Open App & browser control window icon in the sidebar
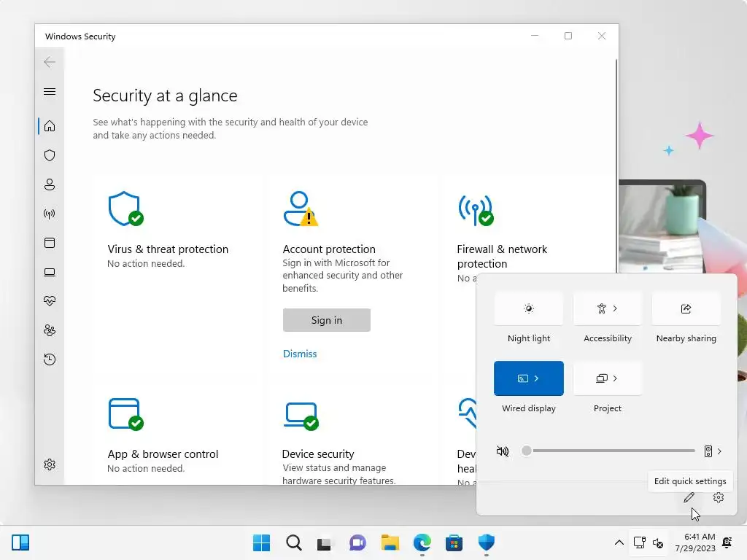The width and height of the screenshot is (747, 560). coord(50,243)
